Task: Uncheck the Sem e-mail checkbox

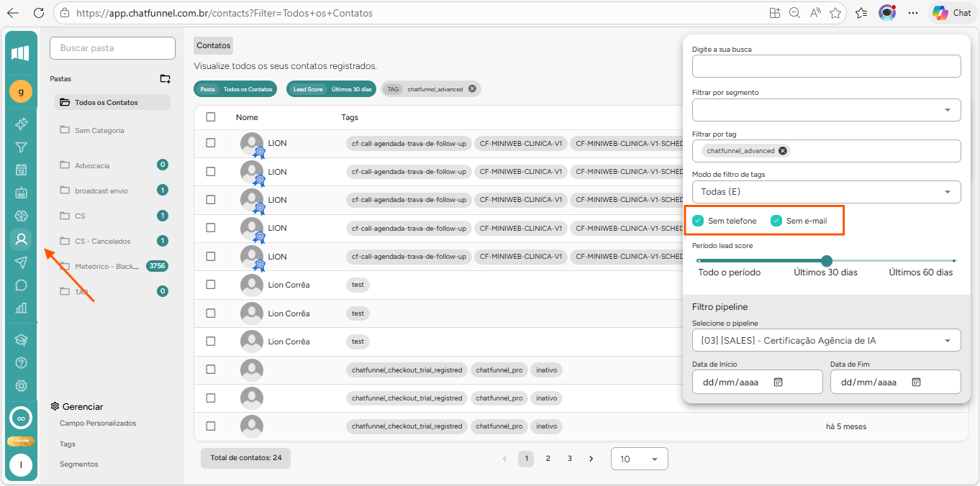Action: (776, 221)
